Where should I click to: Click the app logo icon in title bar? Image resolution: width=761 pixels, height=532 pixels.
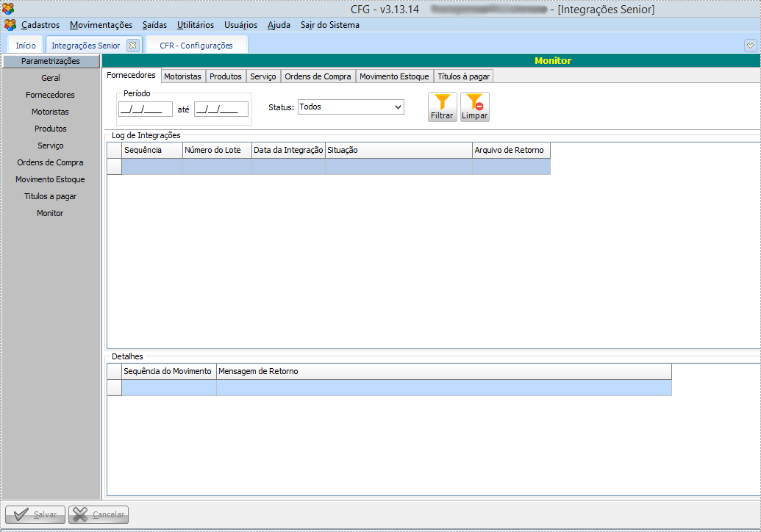[x=8, y=9]
